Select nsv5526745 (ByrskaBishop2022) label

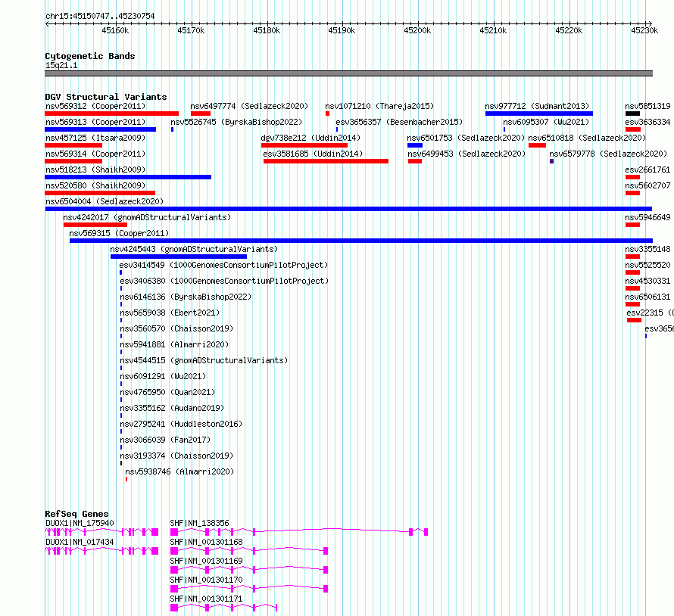236,122
